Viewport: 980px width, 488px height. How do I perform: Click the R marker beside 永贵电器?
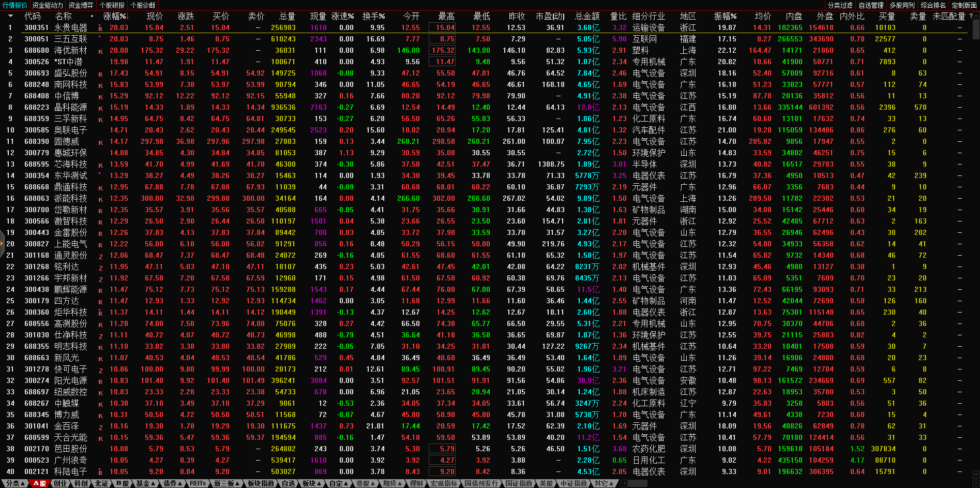100,28
